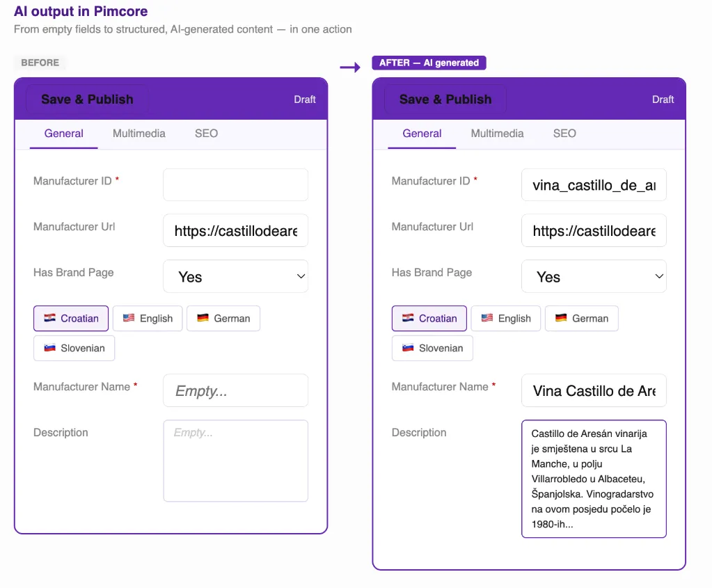Click US flag icon in AFTER panel
Screen dimensions: 712x588
486,318
